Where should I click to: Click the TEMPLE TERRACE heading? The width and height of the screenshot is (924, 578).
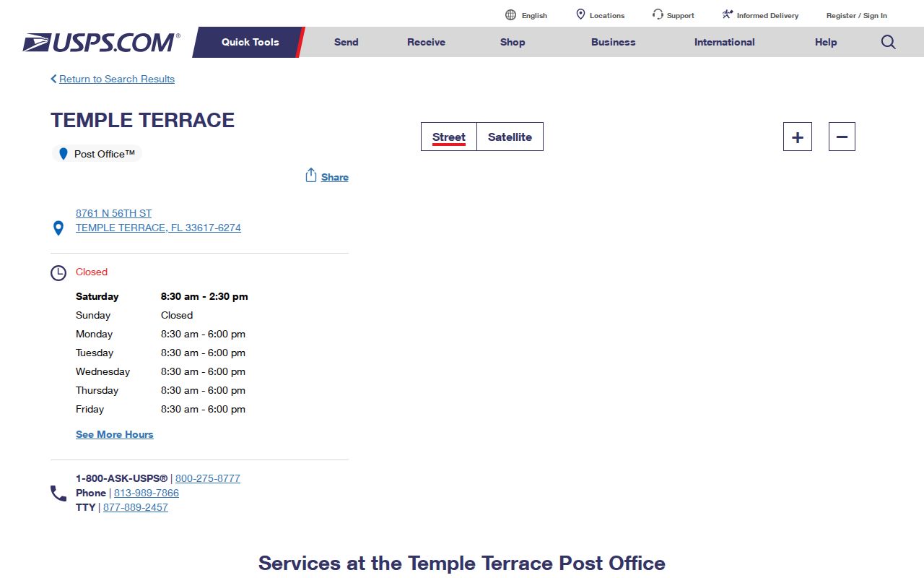[x=143, y=120]
